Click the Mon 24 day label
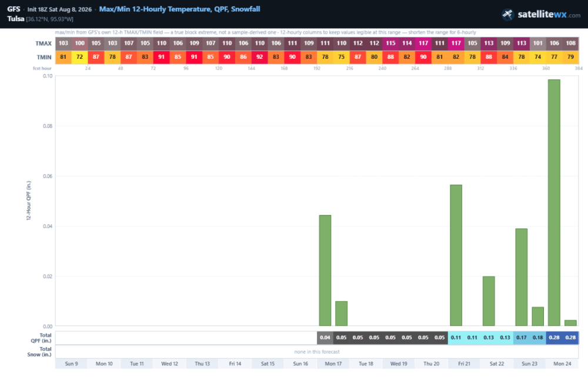 (562, 364)
